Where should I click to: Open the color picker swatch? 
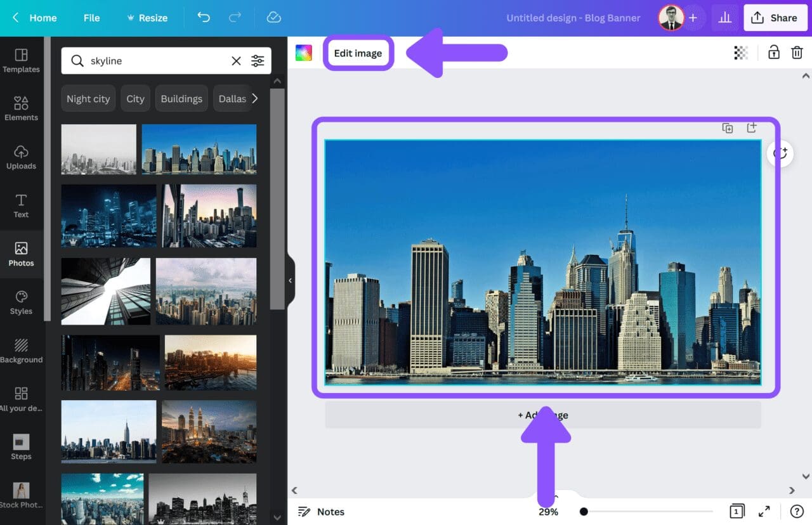303,53
